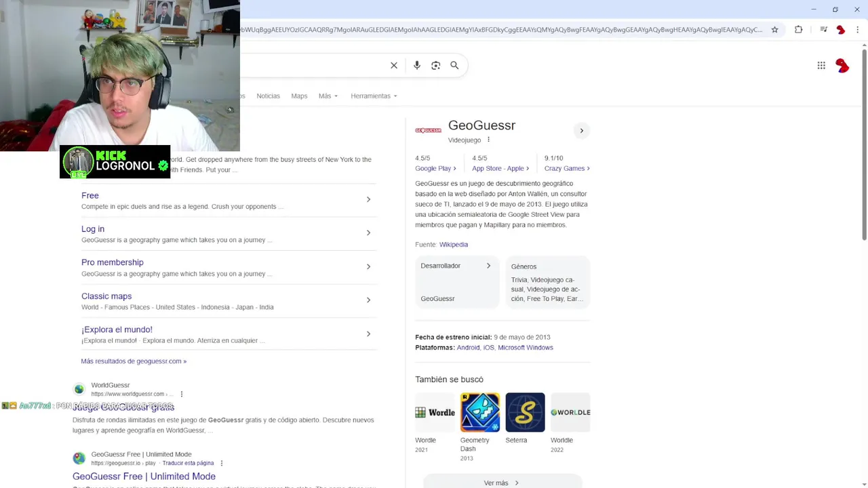Click the Ver más button
The width and height of the screenshot is (868, 488).
pos(502,482)
